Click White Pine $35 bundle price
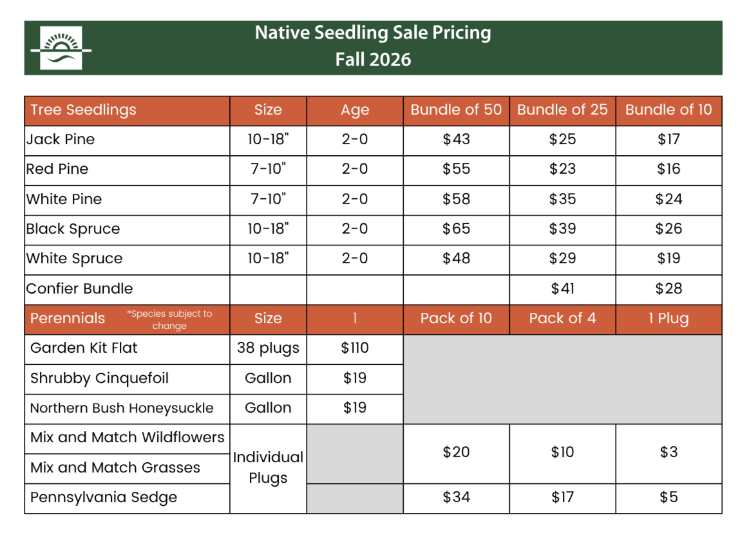Viewport: 747px width, 560px height. click(563, 200)
